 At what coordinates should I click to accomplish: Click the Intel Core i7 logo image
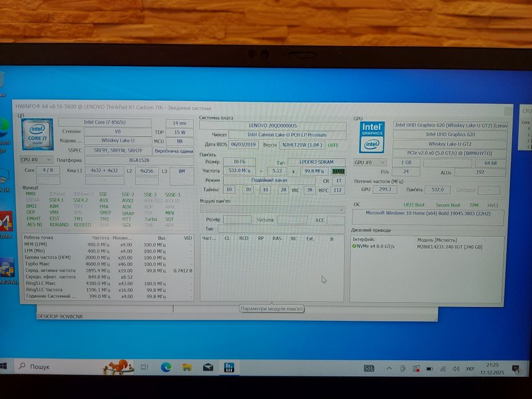[x=37, y=135]
